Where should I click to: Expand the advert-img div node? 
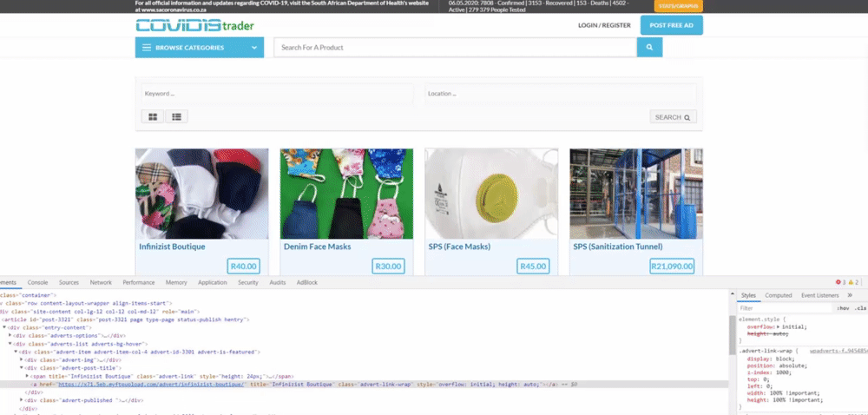(x=22, y=359)
